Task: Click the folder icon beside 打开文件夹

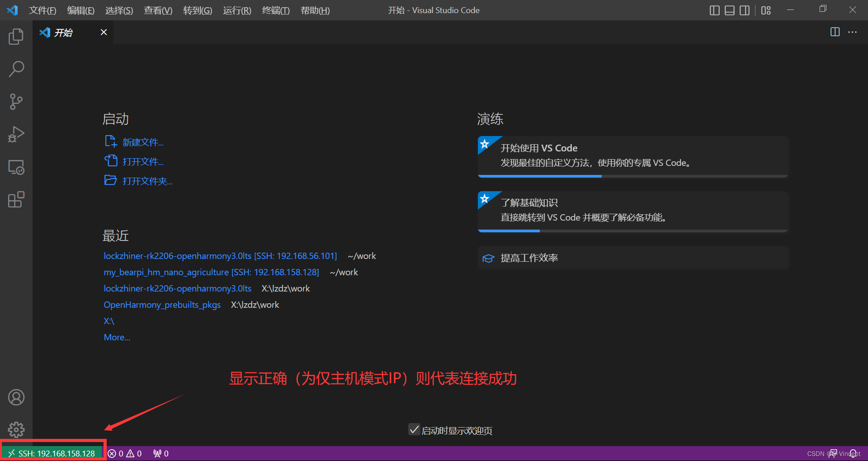Action: [111, 180]
